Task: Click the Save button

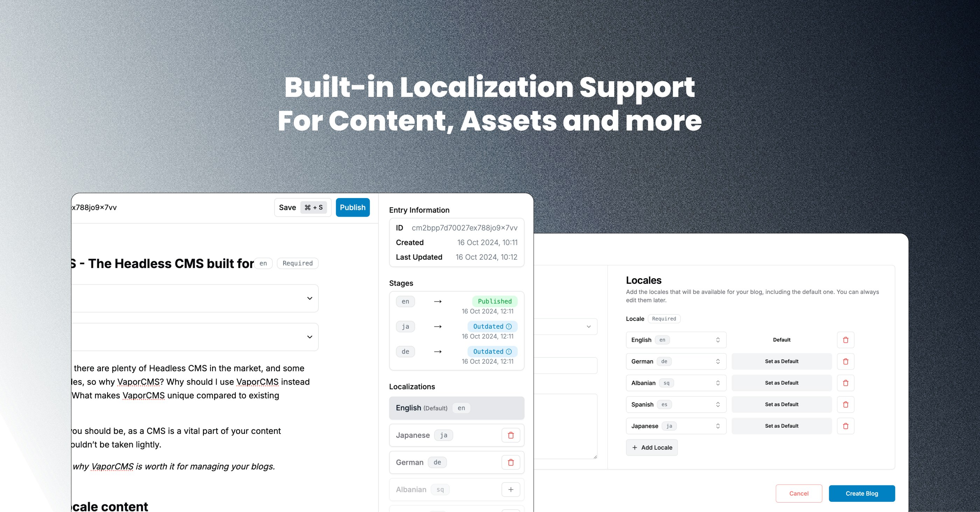Action: pyautogui.click(x=302, y=207)
